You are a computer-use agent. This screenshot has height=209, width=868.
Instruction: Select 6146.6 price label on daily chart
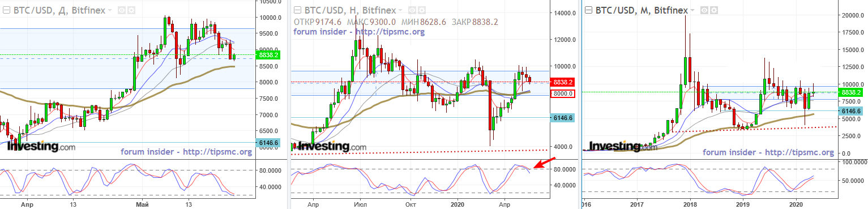268,143
